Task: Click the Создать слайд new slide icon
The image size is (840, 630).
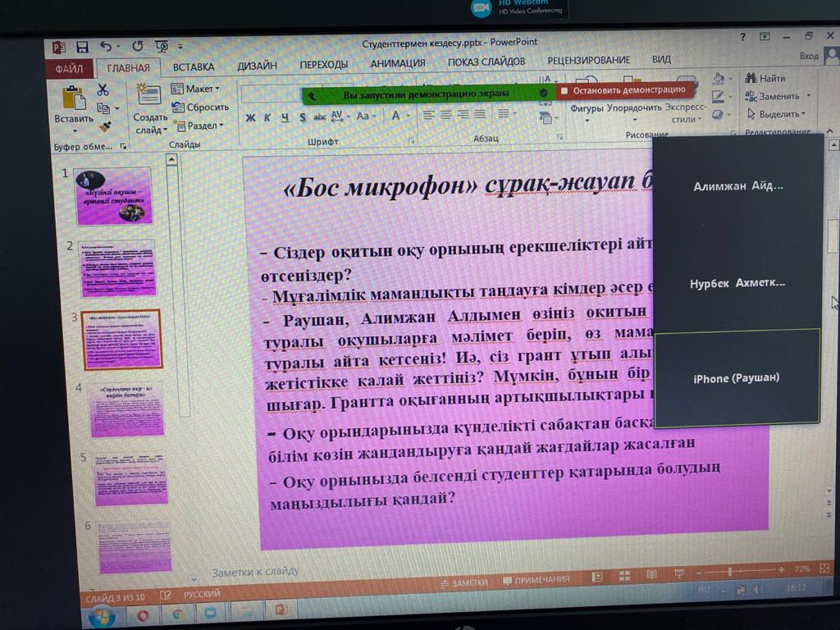Action: pyautogui.click(x=148, y=95)
